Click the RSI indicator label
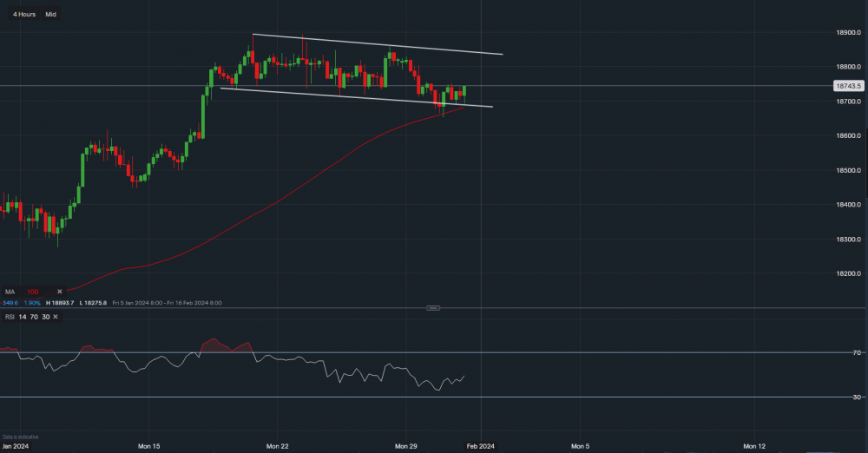Screen dimensions: 868x453 [x=10, y=318]
